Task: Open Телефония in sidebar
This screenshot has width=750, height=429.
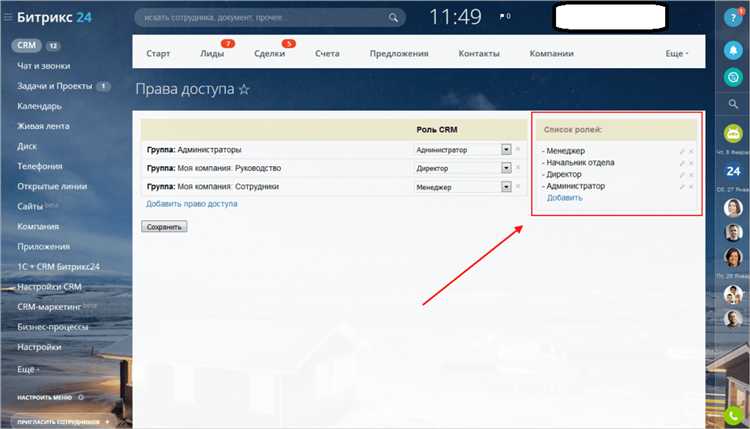Action: 40,166
